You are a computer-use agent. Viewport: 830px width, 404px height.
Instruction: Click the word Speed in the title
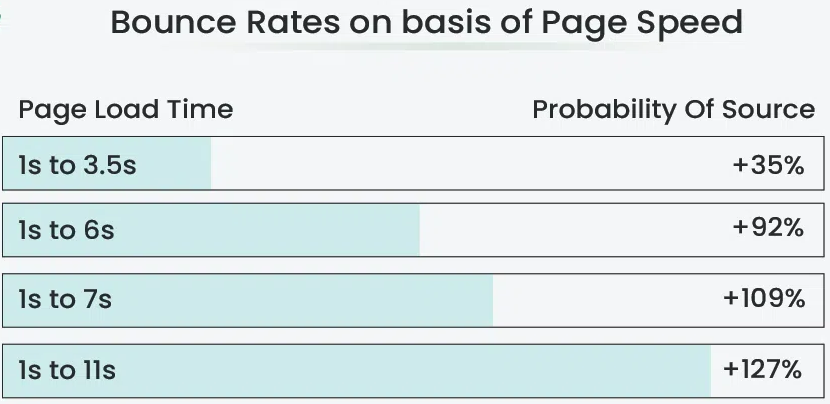coord(689,24)
